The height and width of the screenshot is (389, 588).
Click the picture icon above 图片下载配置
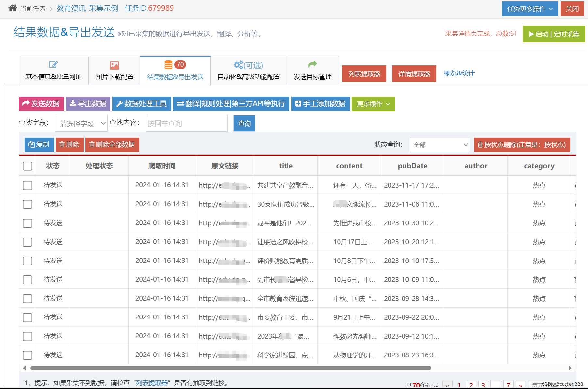(114, 65)
